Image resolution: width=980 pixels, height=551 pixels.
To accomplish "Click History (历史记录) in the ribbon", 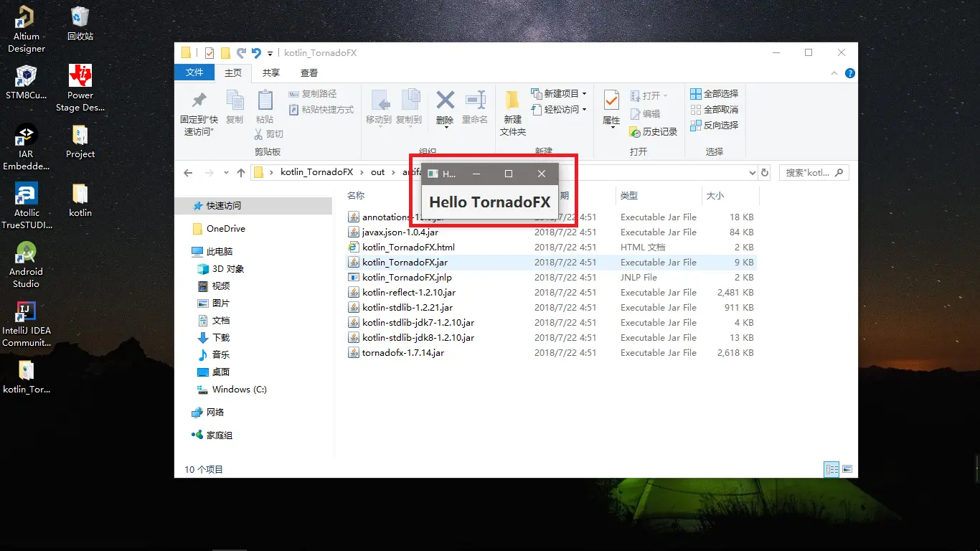I will (x=653, y=132).
